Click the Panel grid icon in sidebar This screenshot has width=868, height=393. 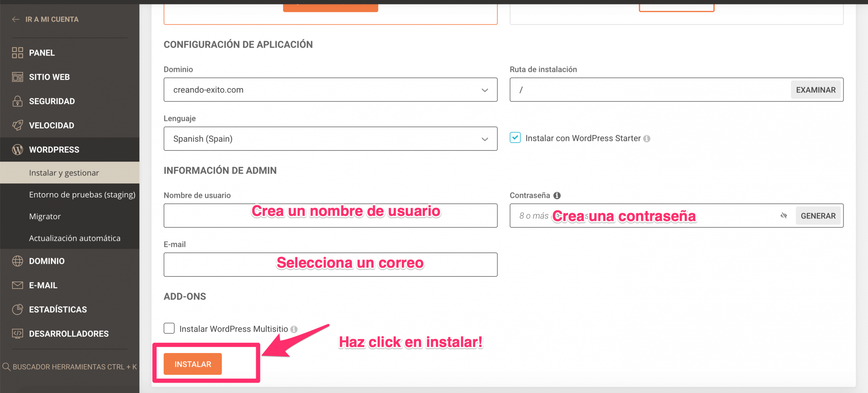point(17,53)
